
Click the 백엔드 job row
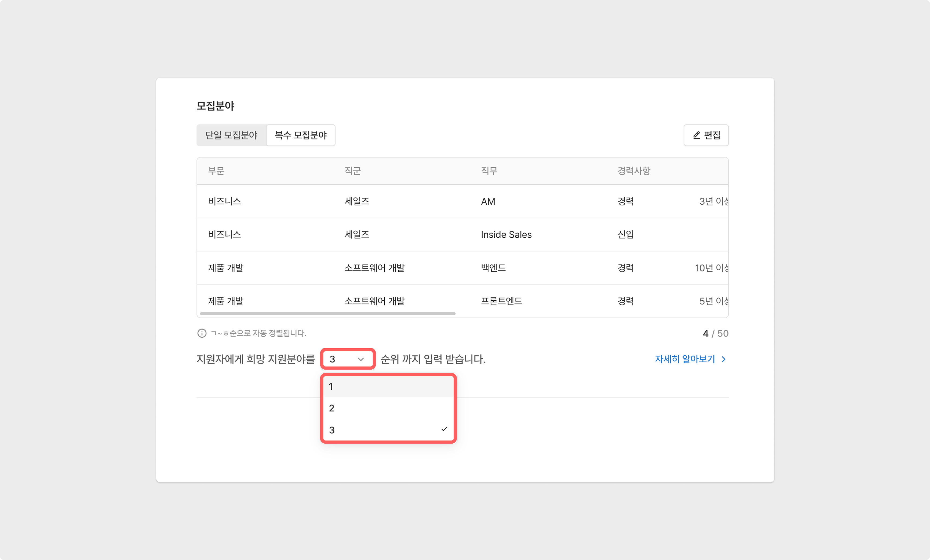coord(493,268)
